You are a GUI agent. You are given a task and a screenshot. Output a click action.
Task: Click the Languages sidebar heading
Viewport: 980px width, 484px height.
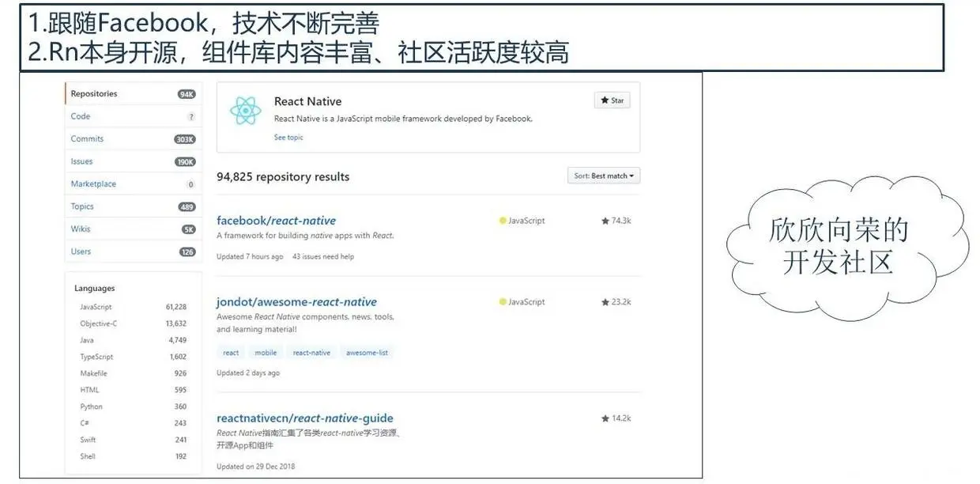[x=94, y=289]
